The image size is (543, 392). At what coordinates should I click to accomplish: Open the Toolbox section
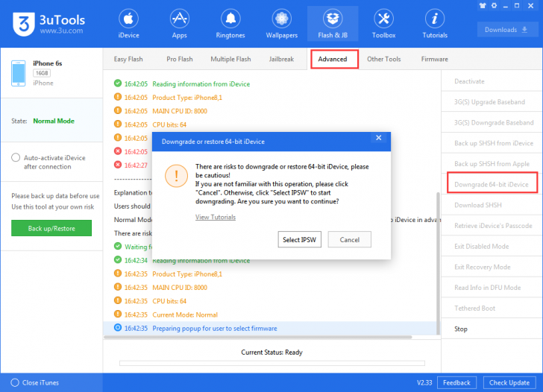click(x=383, y=24)
